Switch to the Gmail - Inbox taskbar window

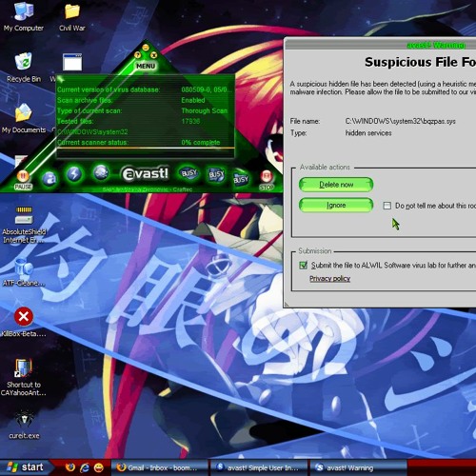pos(160,467)
